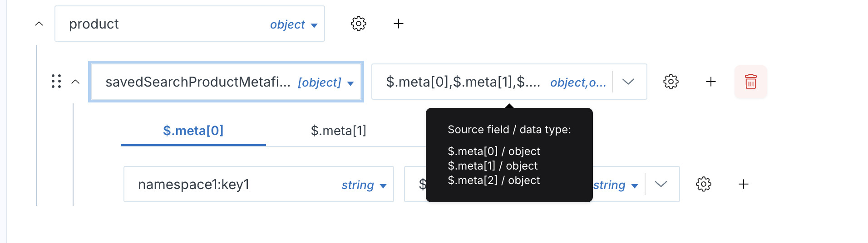Open product object type dropdown

click(x=294, y=24)
